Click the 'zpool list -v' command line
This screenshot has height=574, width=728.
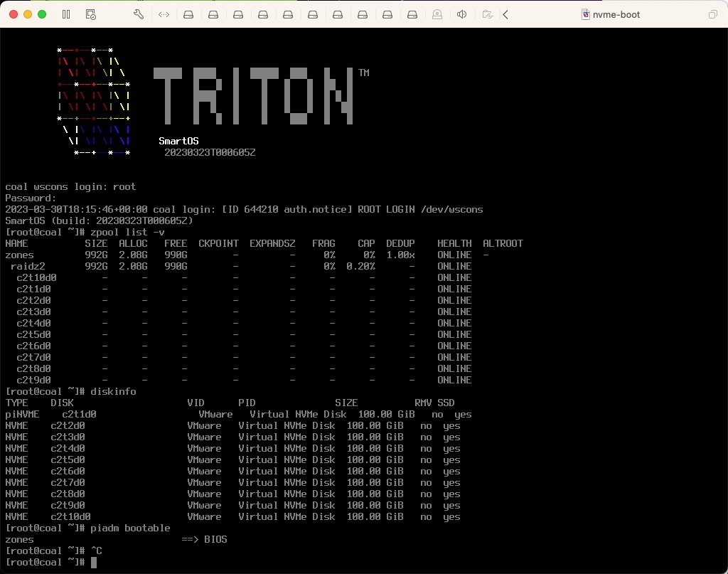127,232
